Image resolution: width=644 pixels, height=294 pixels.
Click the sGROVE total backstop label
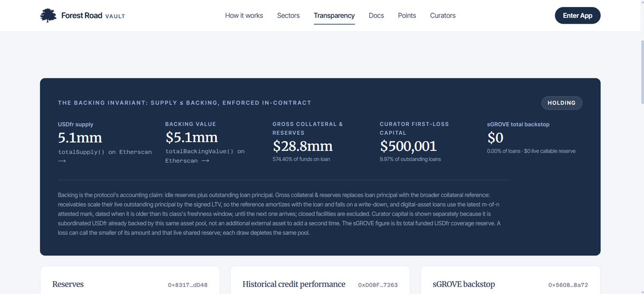tap(518, 124)
